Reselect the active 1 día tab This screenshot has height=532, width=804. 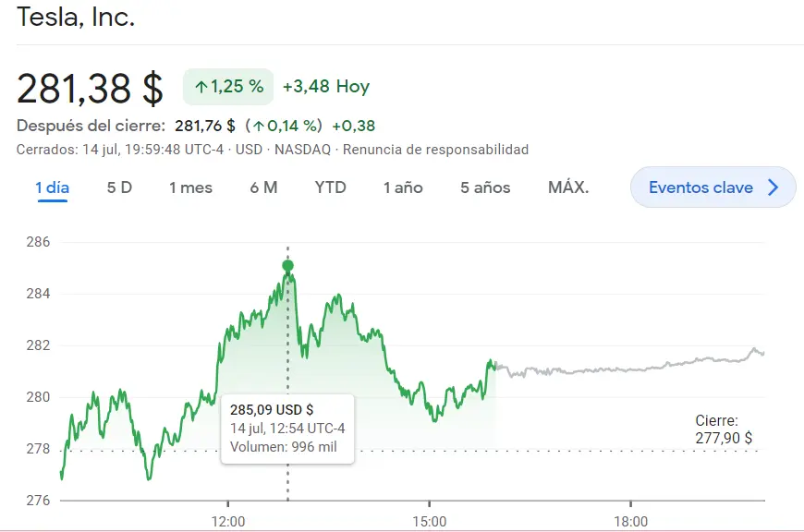[x=54, y=187]
